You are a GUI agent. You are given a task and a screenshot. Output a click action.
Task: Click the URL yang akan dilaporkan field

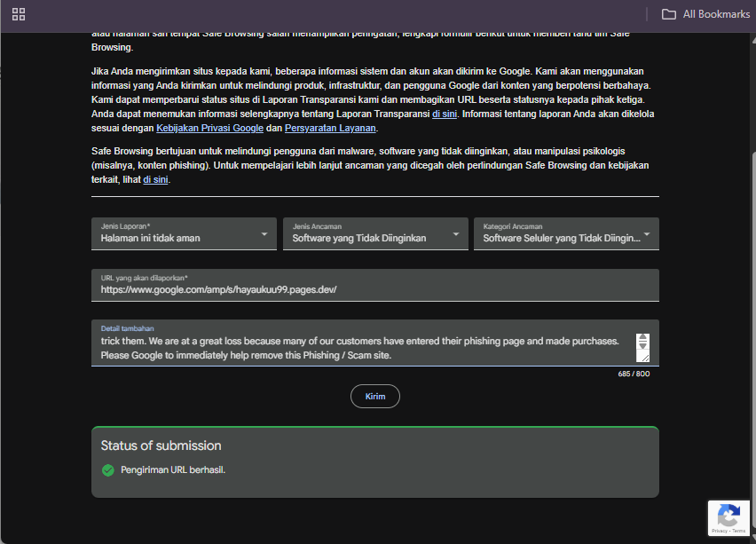(x=375, y=285)
